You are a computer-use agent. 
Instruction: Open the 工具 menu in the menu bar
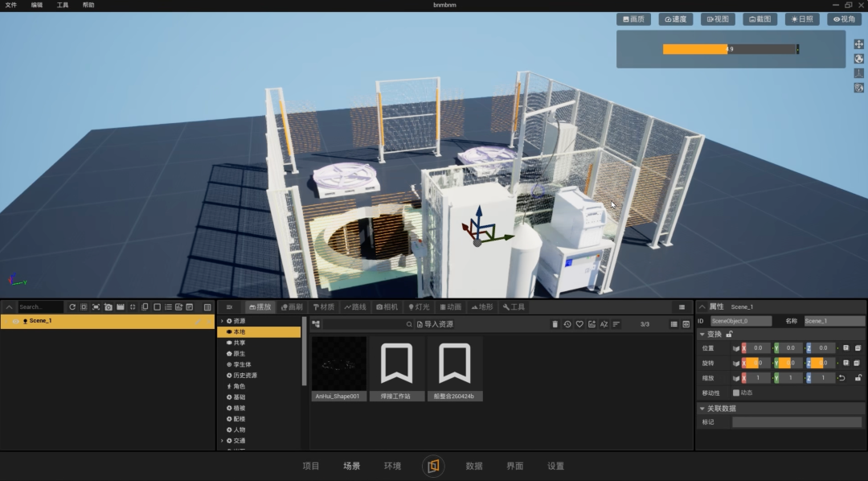click(x=63, y=5)
